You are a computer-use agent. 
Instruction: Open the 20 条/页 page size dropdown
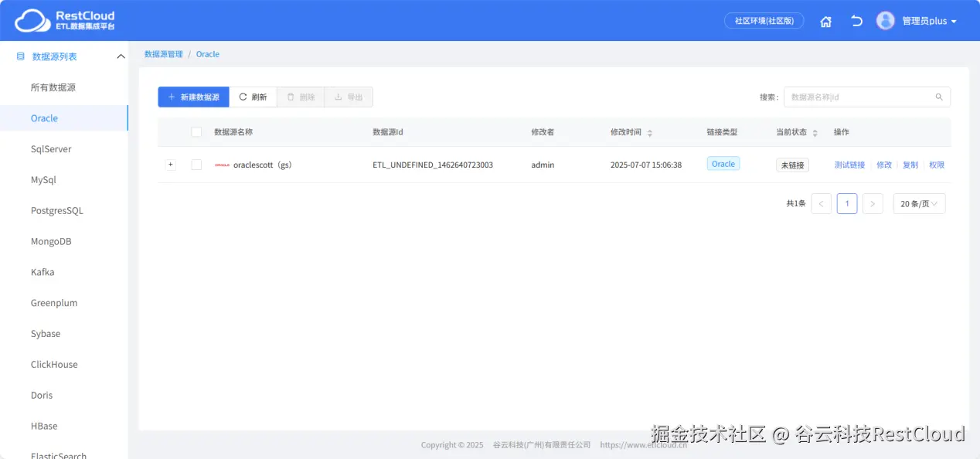[918, 203]
